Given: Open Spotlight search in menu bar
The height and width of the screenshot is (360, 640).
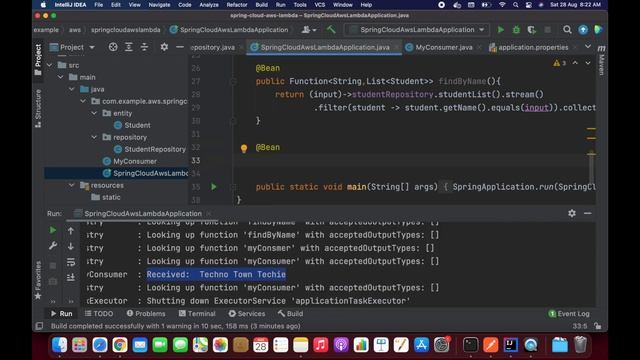Looking at the screenshot, I should click(516, 5).
